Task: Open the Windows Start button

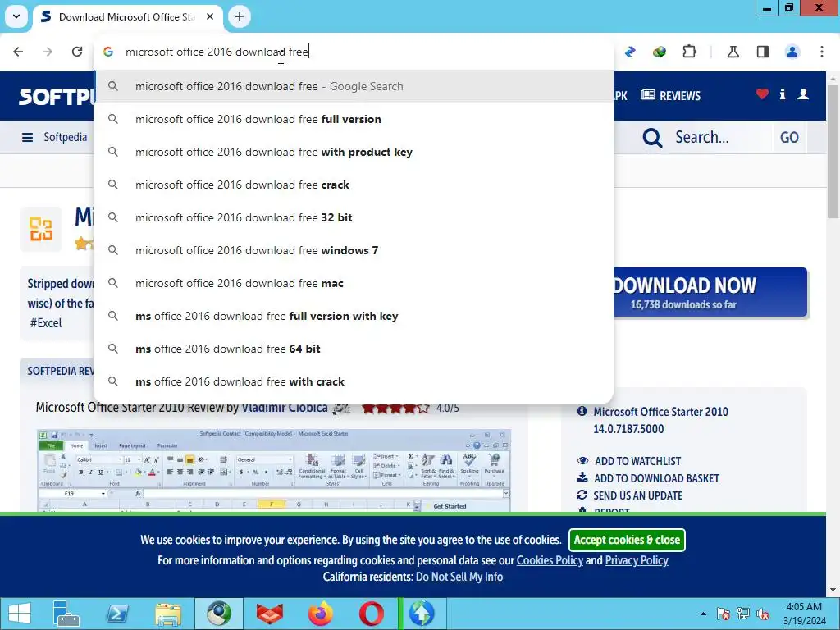Action: tap(20, 614)
